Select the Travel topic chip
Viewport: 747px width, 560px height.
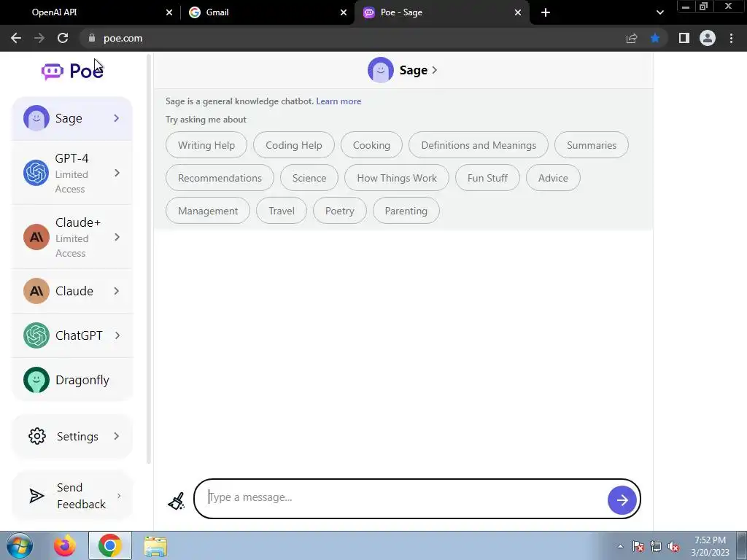[282, 211]
